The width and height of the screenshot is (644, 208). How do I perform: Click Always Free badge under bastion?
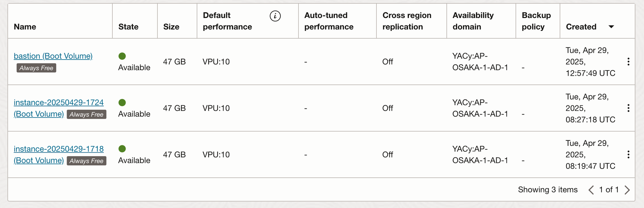tap(36, 68)
